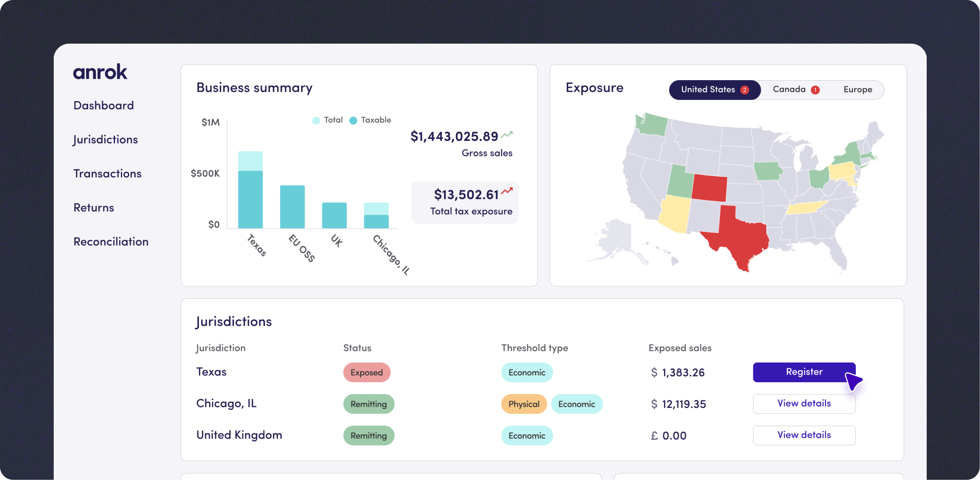Click the anrok logo
The image size is (980, 480).
[100, 72]
